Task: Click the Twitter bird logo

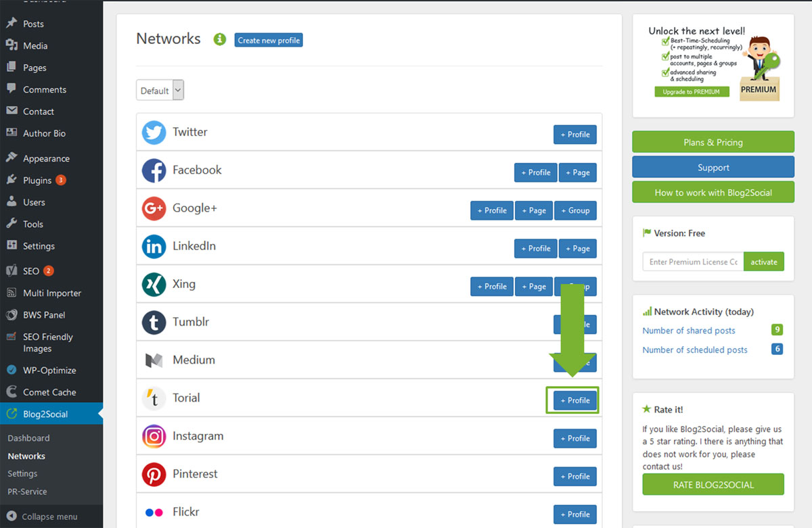Action: pos(154,133)
